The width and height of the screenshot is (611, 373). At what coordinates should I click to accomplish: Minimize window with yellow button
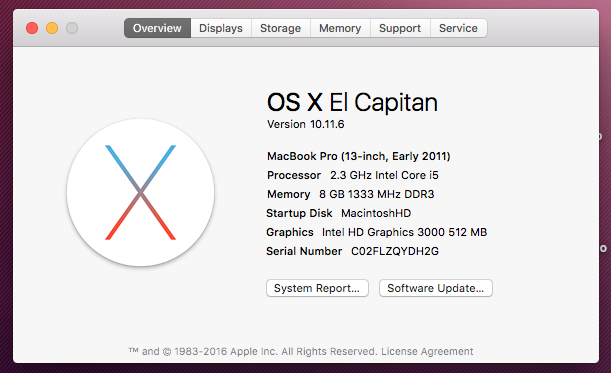[52, 28]
